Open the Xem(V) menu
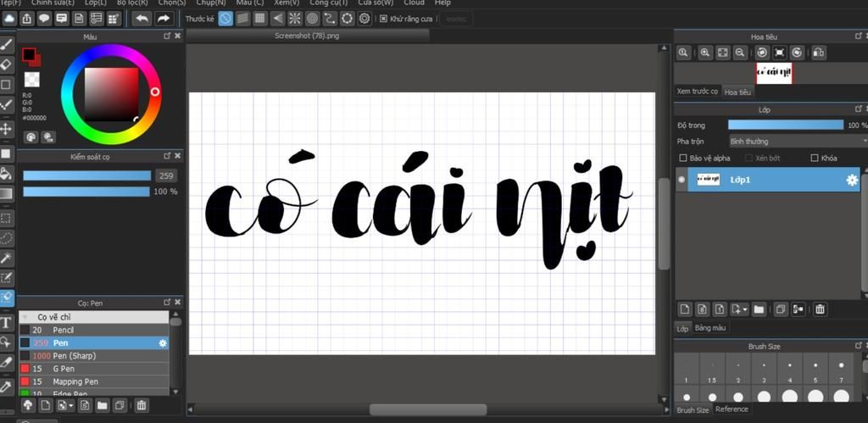This screenshot has height=423, width=868. (x=287, y=3)
